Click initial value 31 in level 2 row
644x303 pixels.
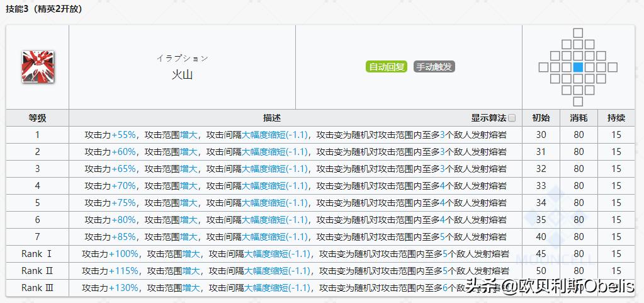coord(541,152)
